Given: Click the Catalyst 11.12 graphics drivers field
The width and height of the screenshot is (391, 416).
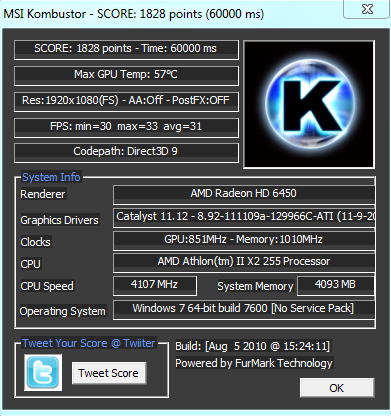Looking at the screenshot, I should [244, 218].
